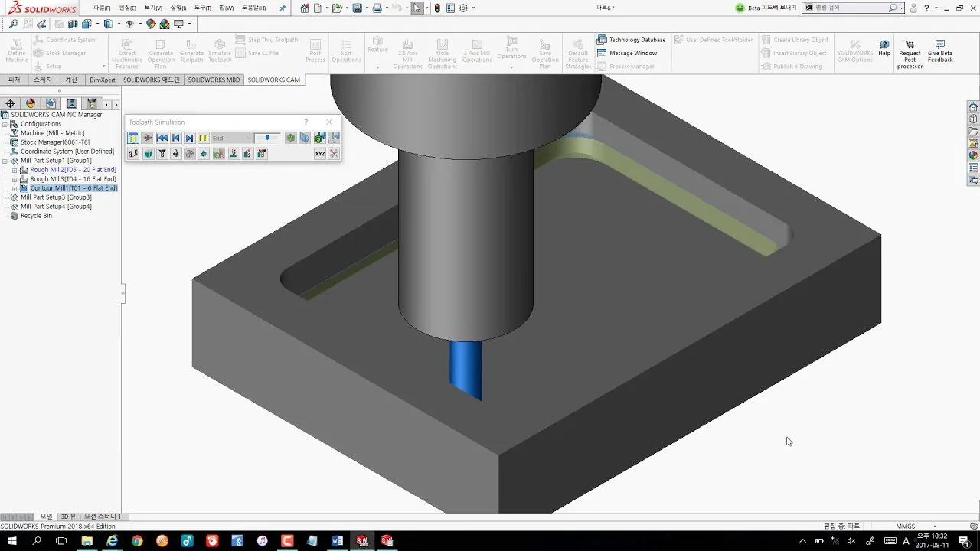Click the Technology Database icon
This screenshot has height=551, width=980.
pos(603,40)
